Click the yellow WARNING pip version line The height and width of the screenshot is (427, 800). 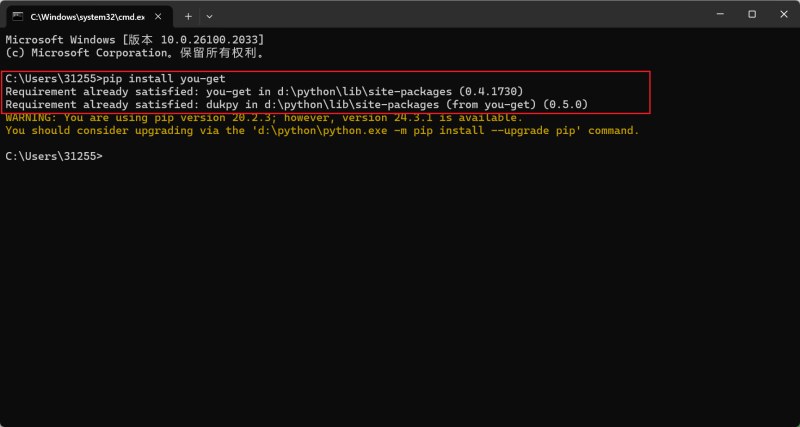263,117
